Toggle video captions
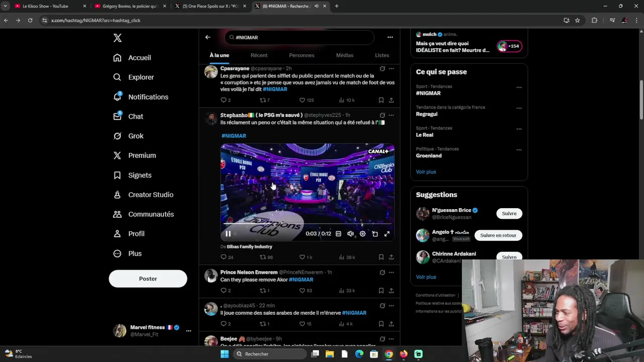Image resolution: width=644 pixels, height=362 pixels. pyautogui.click(x=339, y=234)
